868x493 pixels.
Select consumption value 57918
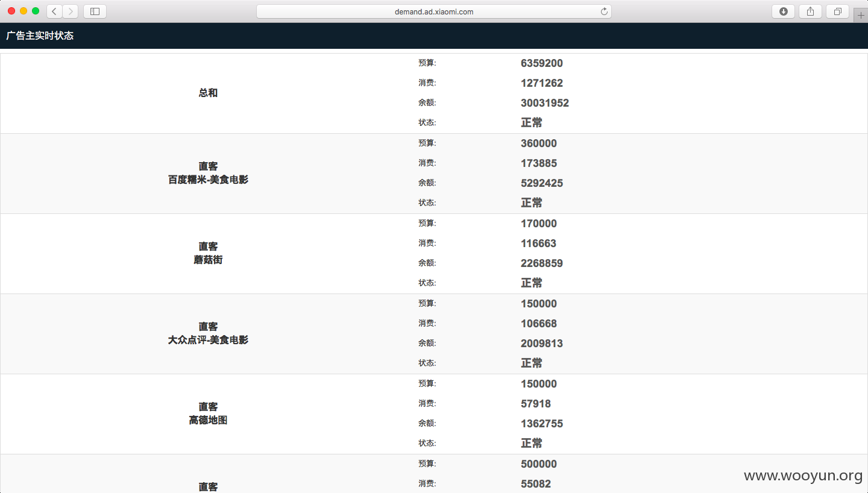click(x=536, y=404)
